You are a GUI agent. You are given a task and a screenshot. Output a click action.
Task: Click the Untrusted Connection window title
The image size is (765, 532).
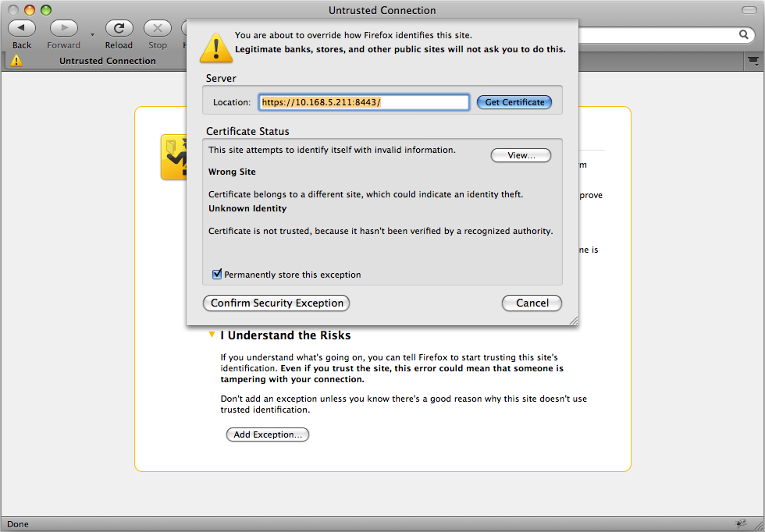[382, 10]
